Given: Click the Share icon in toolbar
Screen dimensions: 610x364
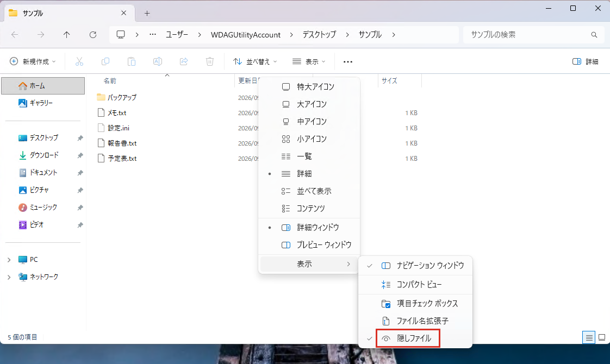Looking at the screenshot, I should point(184,61).
